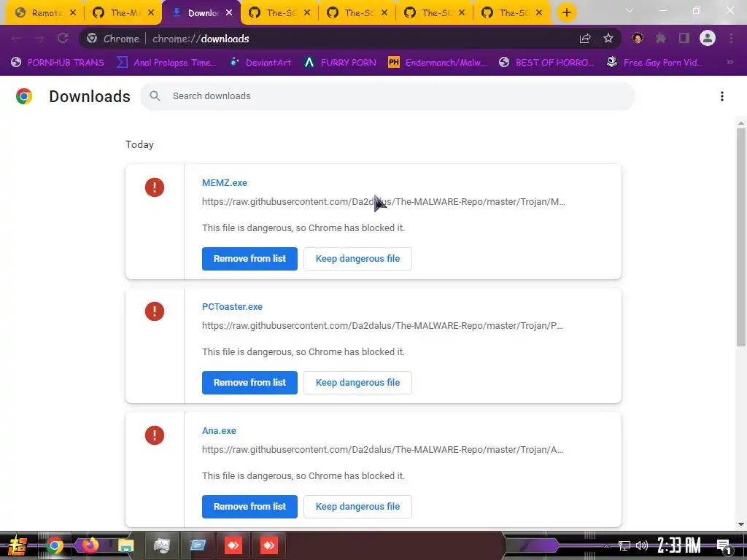Click the chrome://downloads address bar

click(350, 39)
